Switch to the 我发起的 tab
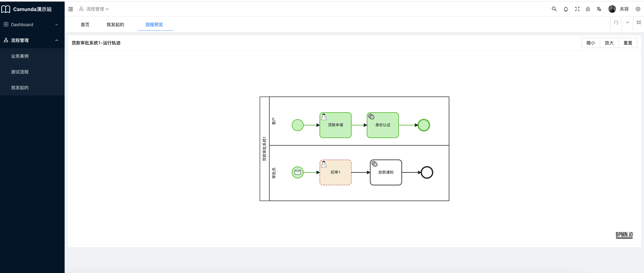Viewport: 644px width, 273px height. [x=115, y=24]
